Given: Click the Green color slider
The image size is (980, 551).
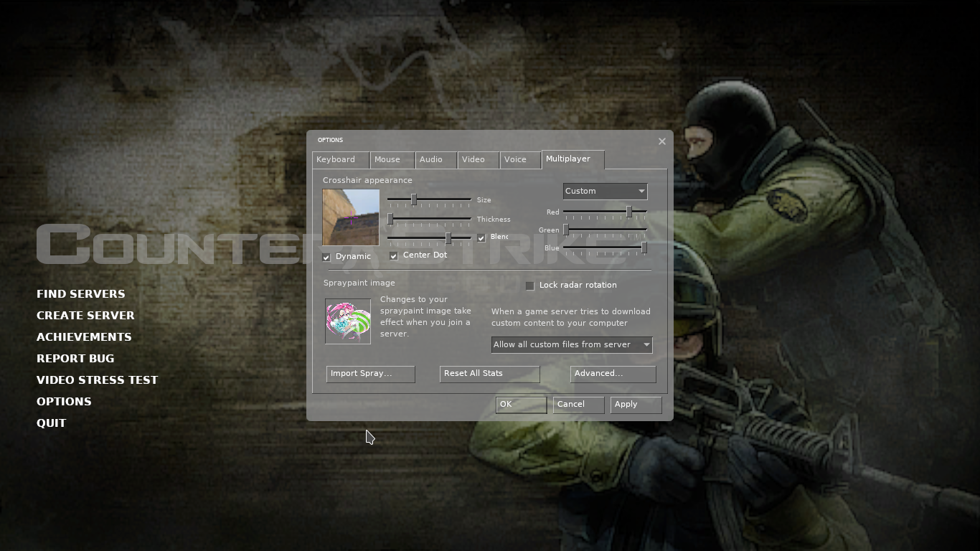Looking at the screenshot, I should [x=605, y=230].
